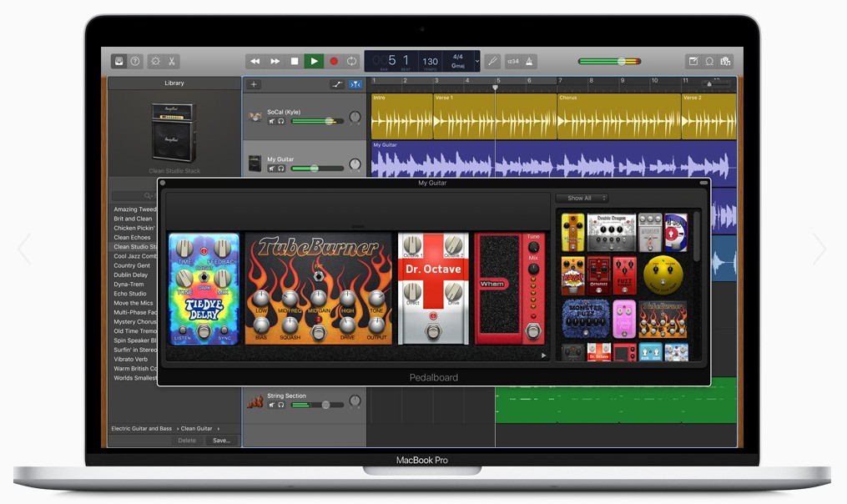Show the Smart Controls dial button
The image size is (847, 504).
click(x=155, y=61)
